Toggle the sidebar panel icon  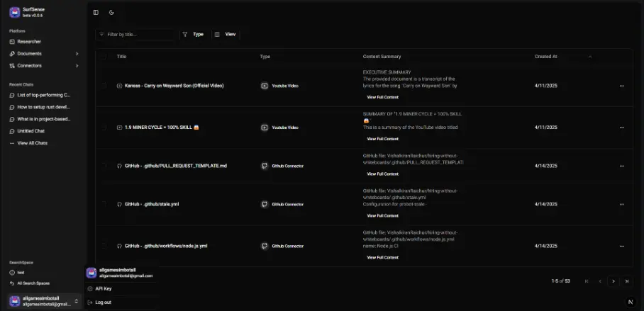click(96, 12)
